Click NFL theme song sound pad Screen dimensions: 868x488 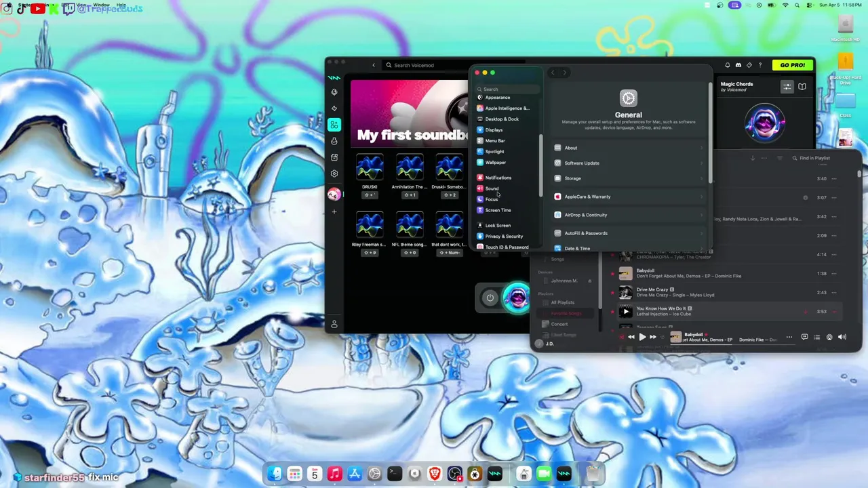point(410,225)
